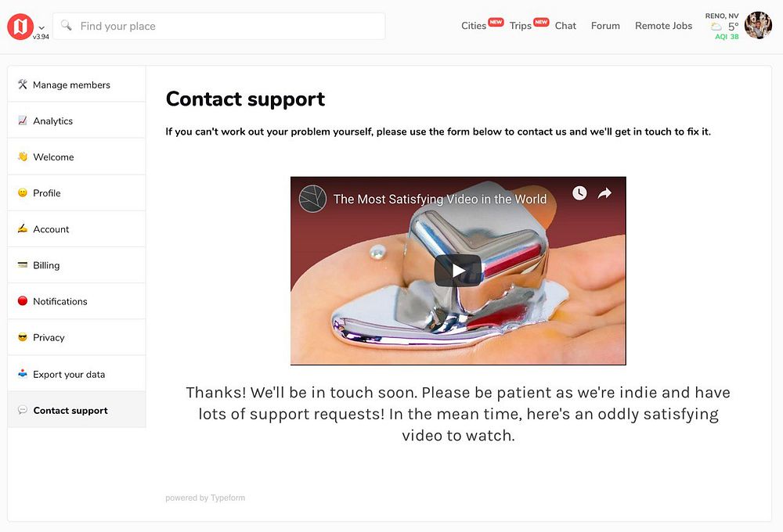Screen dimensions: 783x532
Task: Click the red Nomad List logo
Action: click(x=20, y=27)
